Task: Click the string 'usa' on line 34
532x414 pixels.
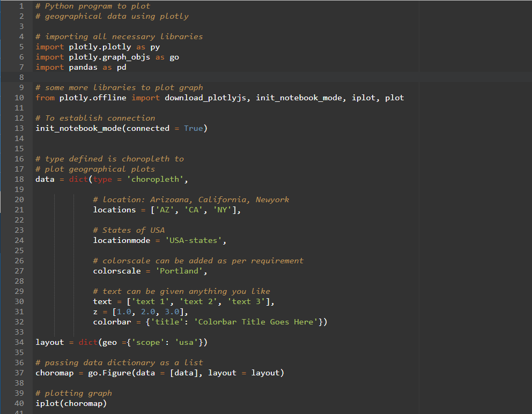Action: coord(186,342)
